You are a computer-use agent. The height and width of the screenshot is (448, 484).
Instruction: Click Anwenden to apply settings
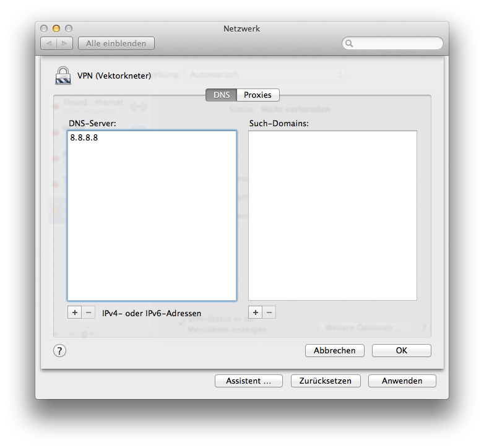click(x=402, y=381)
